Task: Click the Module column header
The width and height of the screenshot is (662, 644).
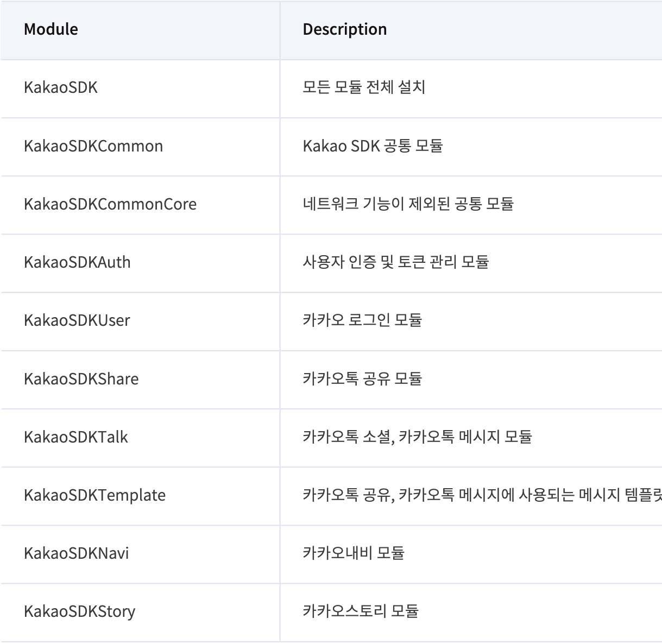Action: [x=51, y=29]
